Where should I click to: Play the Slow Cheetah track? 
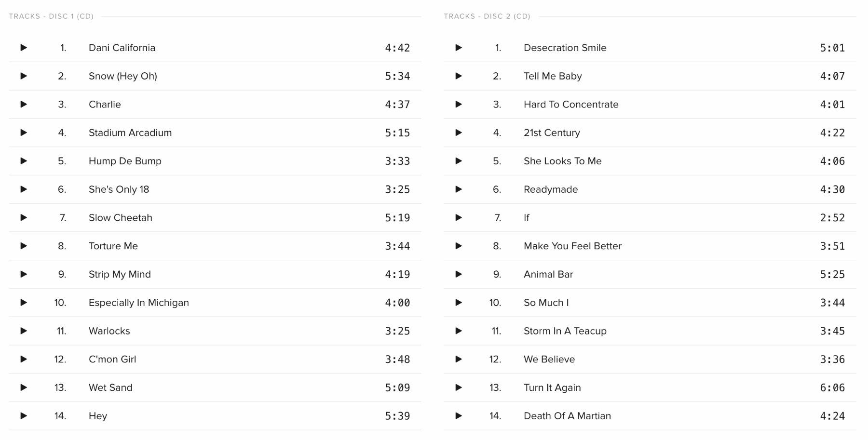pyautogui.click(x=24, y=218)
